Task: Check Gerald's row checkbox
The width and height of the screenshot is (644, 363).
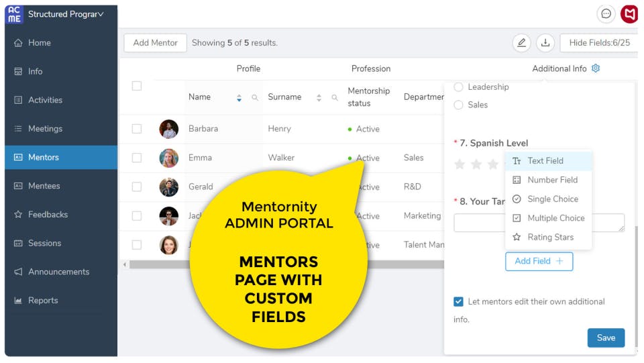Action: [137, 187]
